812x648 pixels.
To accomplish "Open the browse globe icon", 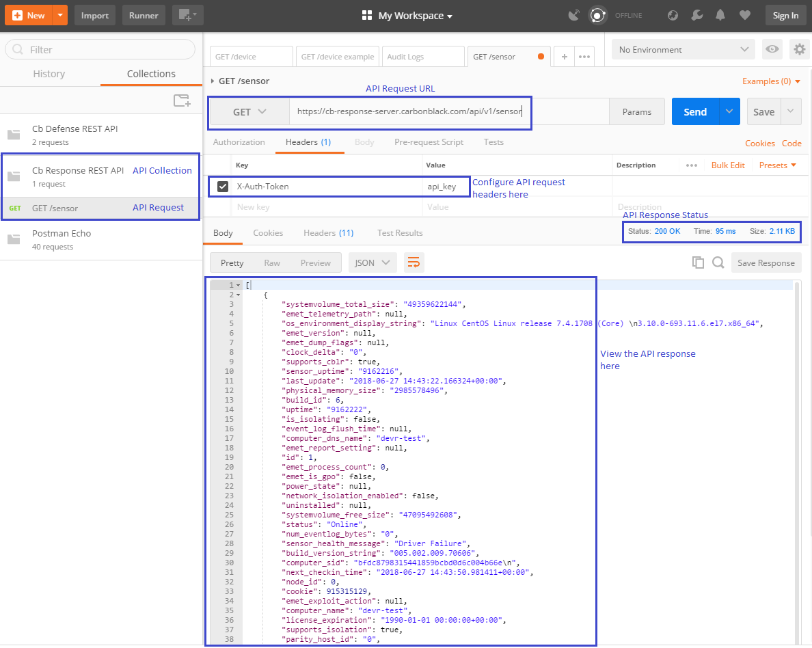I will pos(673,15).
